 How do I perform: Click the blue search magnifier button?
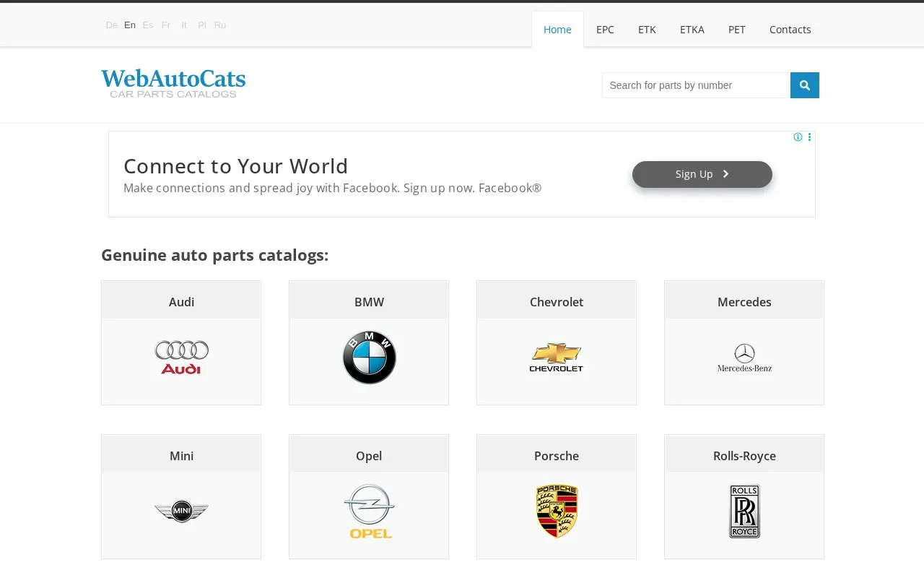[805, 85]
